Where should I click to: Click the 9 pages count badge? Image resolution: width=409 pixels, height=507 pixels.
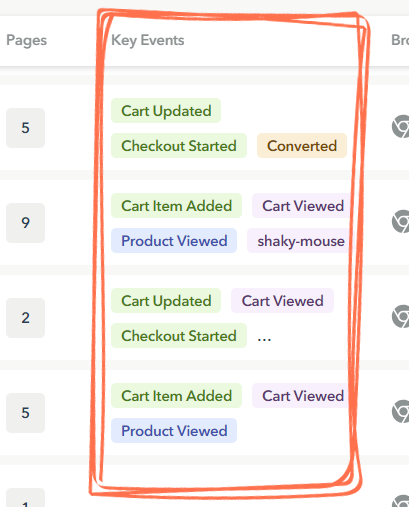pyautogui.click(x=25, y=223)
